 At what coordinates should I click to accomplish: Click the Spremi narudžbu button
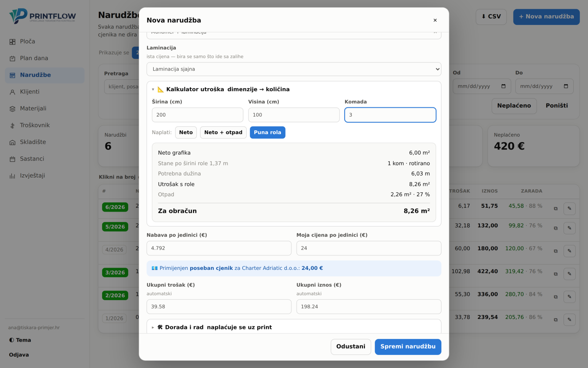(x=408, y=347)
